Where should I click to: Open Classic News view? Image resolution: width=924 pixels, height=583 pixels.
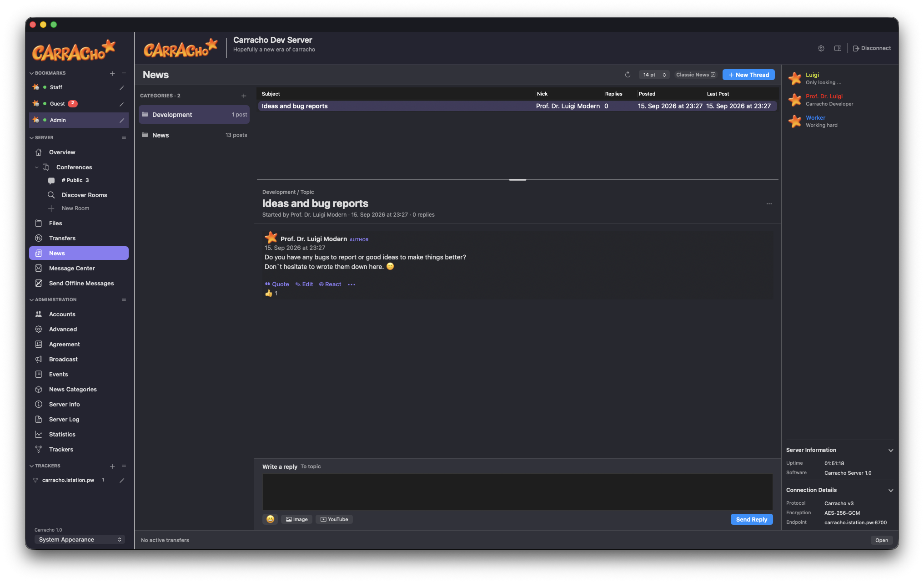[x=696, y=75]
